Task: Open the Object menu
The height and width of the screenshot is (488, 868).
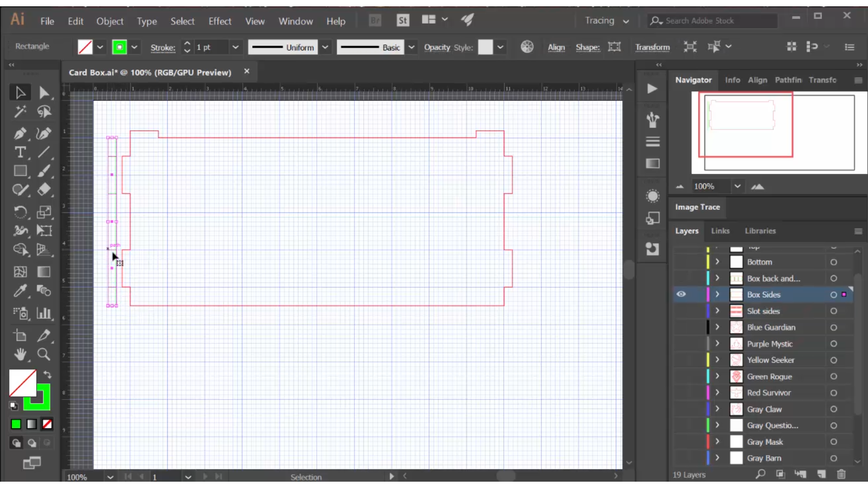Action: (109, 21)
